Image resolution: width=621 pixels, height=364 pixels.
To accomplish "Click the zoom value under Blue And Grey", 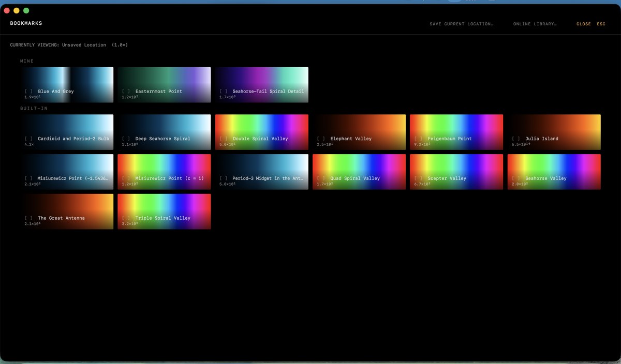I will click(33, 97).
